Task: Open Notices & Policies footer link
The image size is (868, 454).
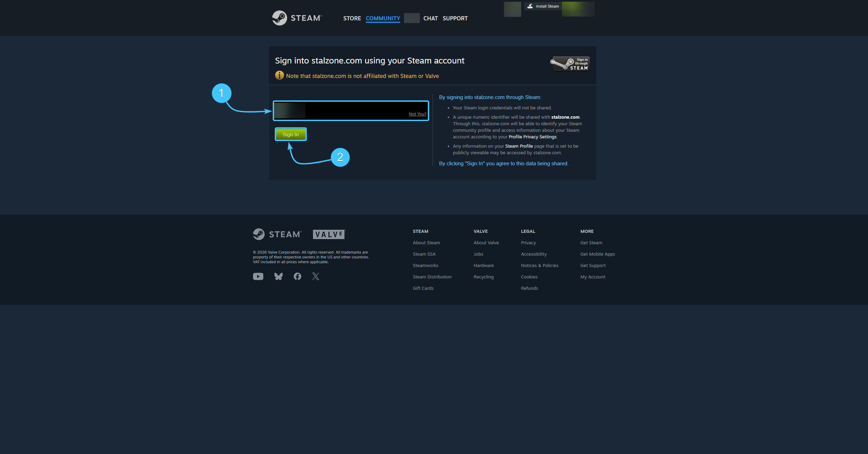Action: [x=539, y=265]
